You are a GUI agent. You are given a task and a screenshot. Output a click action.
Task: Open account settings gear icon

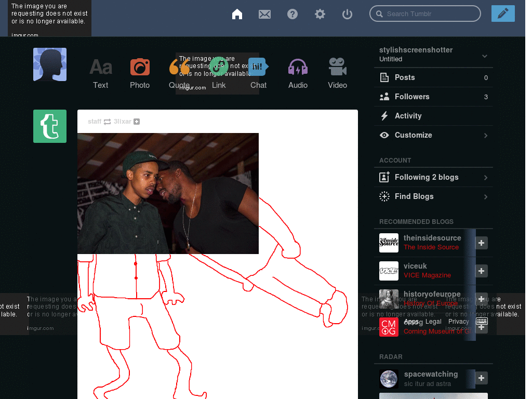tap(320, 14)
